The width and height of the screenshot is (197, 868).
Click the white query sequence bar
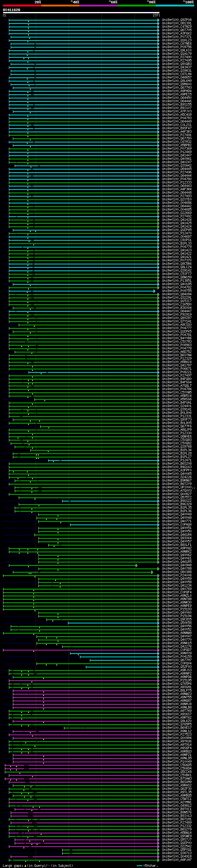pyautogui.click(x=81, y=13)
